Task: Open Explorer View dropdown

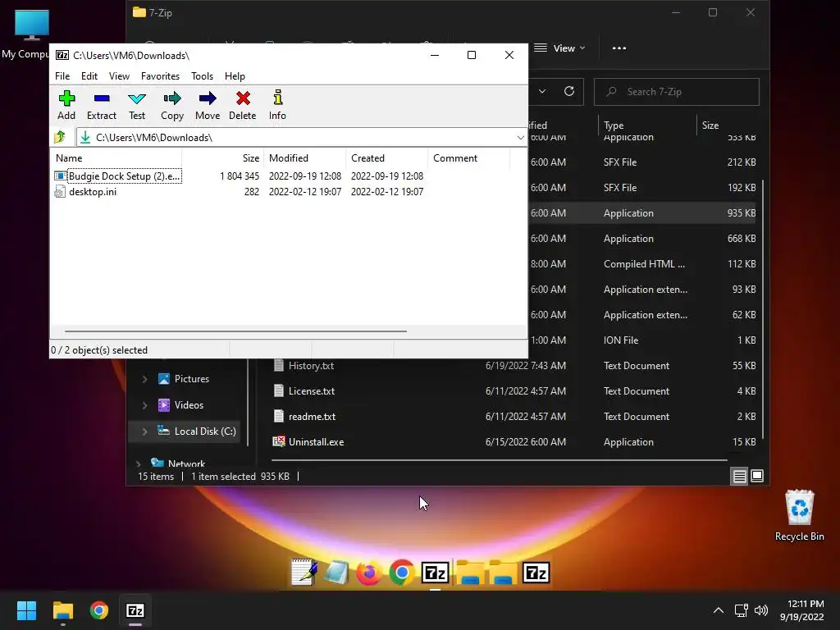Action: 559,48
